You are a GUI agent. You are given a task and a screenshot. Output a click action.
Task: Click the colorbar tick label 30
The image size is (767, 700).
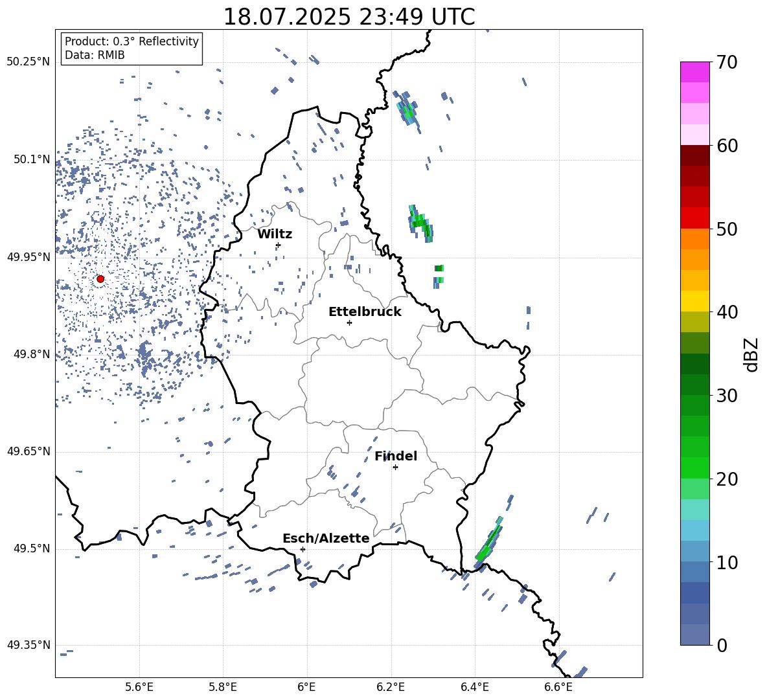coord(727,396)
